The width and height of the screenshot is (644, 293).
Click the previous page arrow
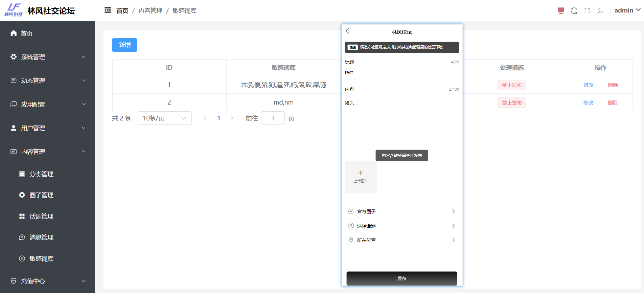205,118
